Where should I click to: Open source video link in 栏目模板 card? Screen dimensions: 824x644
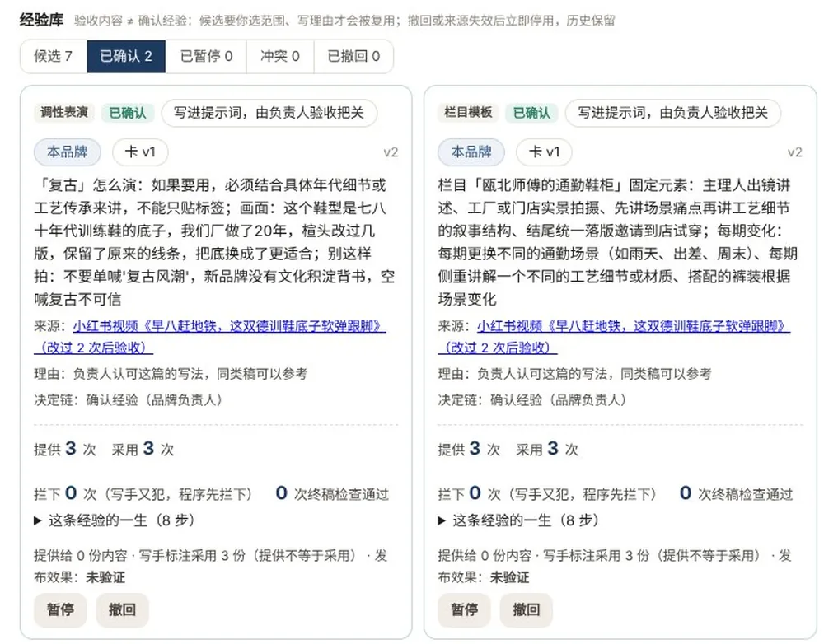tap(615, 337)
